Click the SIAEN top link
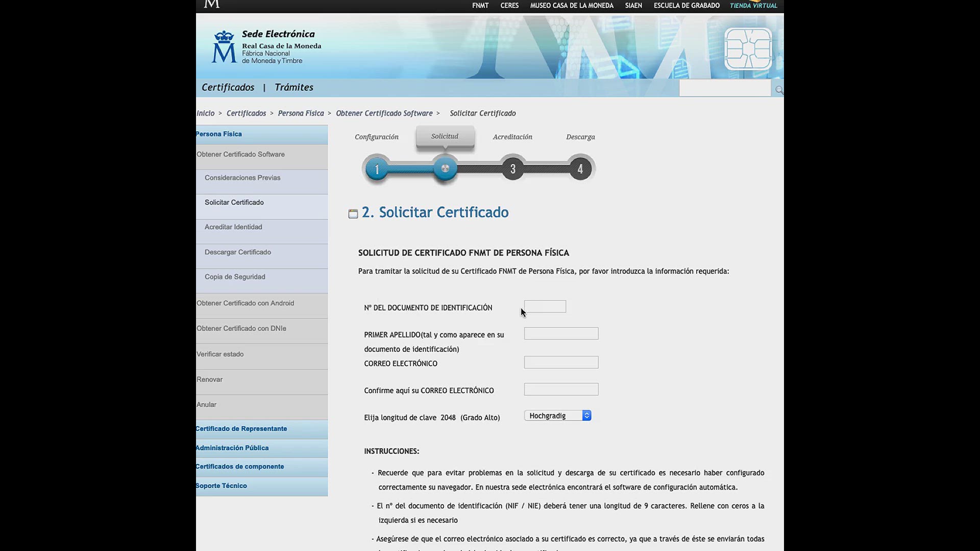The image size is (980, 551). [633, 6]
